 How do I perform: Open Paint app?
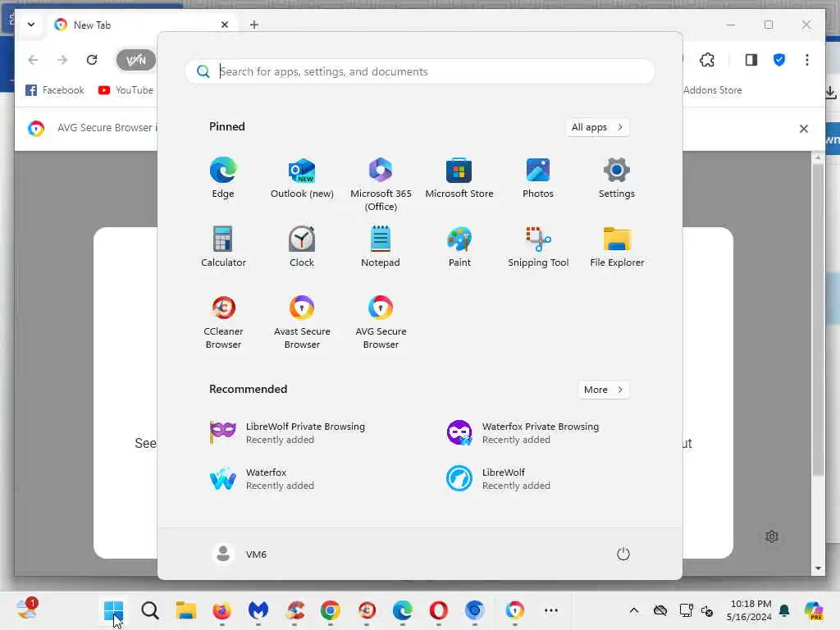click(459, 246)
